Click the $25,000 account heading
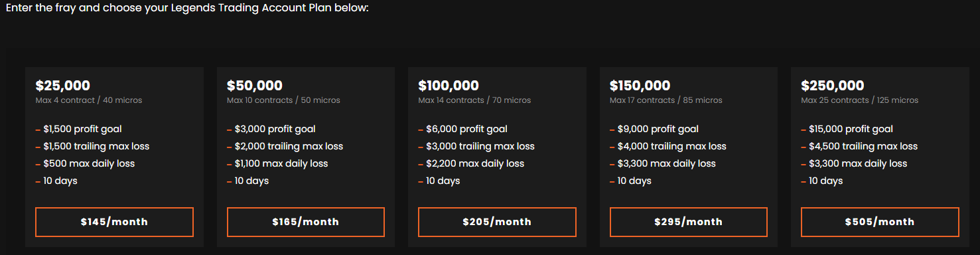 63,86
